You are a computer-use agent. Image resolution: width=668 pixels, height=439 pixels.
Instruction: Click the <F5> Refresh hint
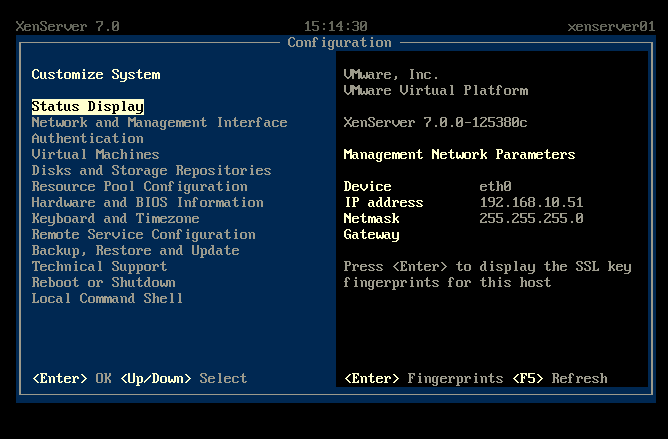(559, 378)
